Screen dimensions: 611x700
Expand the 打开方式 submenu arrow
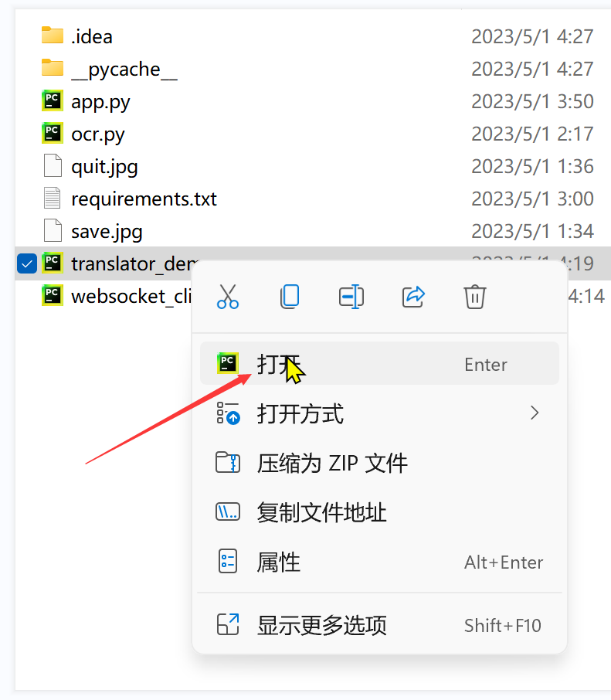(535, 413)
